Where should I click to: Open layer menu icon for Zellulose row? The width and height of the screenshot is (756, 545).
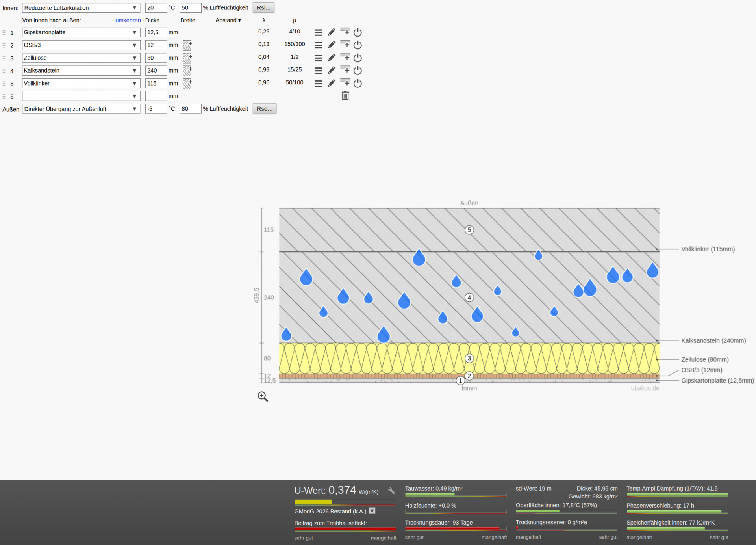[x=319, y=58]
